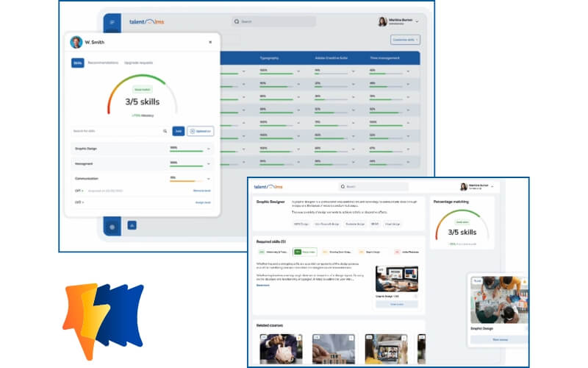The width and height of the screenshot is (588, 368).
Task: Click the Upload CV button
Action: pyautogui.click(x=200, y=131)
